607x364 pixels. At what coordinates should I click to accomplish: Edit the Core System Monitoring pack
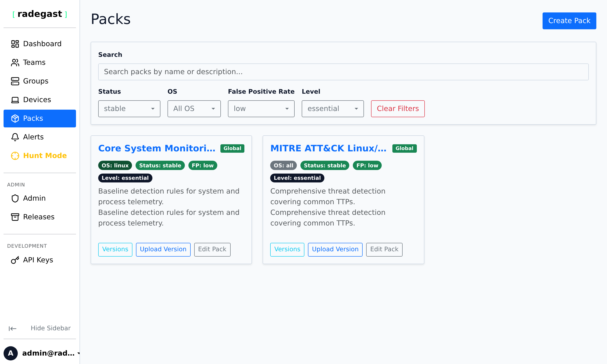(212, 249)
